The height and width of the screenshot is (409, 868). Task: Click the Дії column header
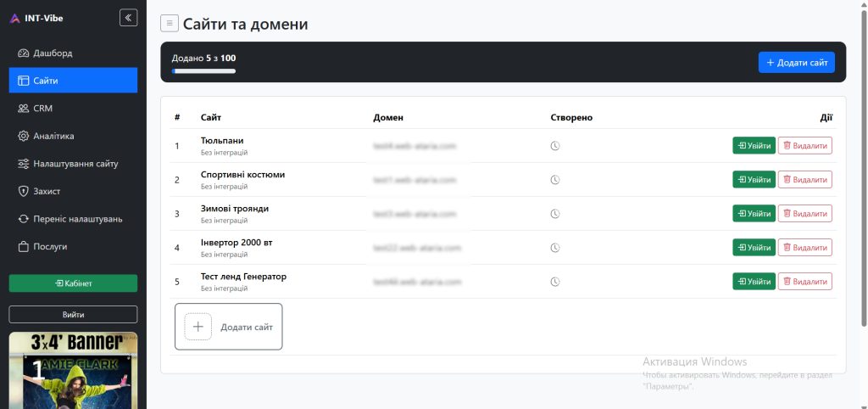[826, 117]
